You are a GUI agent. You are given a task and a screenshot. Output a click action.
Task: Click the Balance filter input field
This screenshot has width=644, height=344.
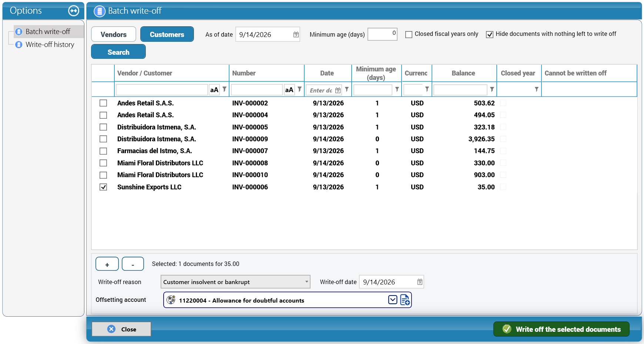tap(460, 90)
